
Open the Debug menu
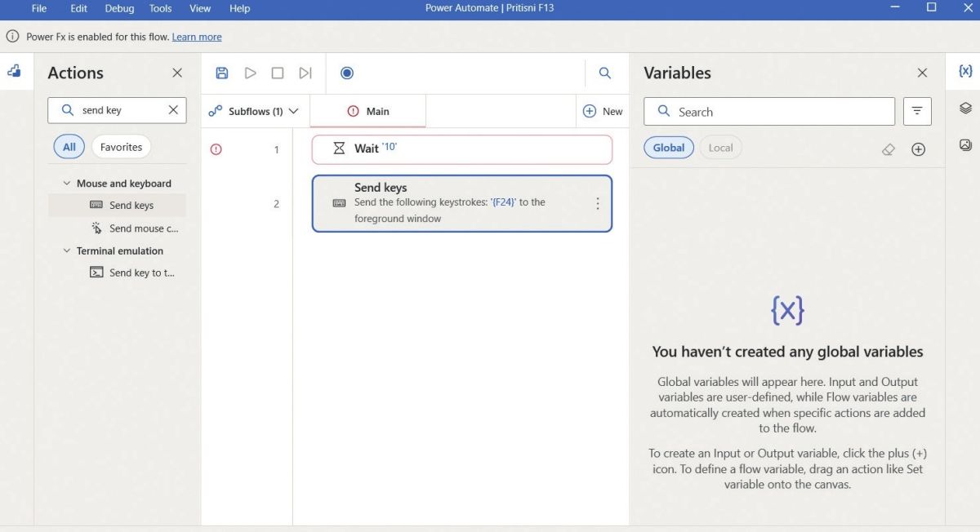pyautogui.click(x=119, y=8)
